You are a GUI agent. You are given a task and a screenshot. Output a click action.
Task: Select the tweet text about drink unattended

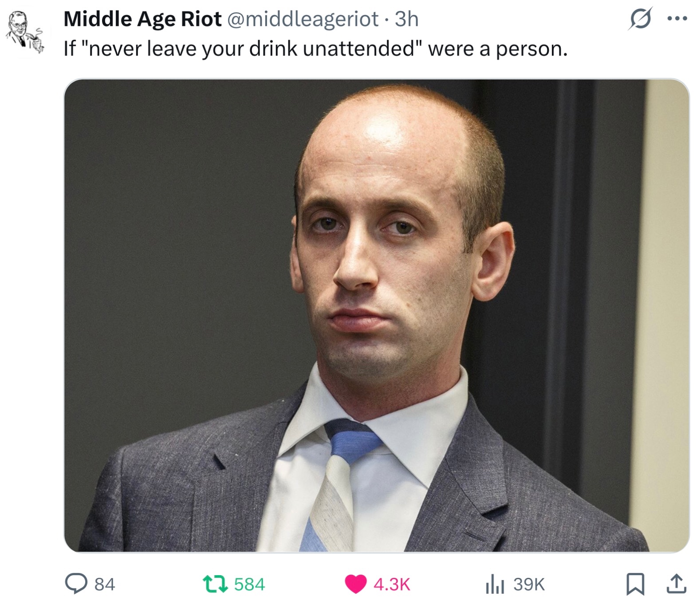tap(315, 49)
